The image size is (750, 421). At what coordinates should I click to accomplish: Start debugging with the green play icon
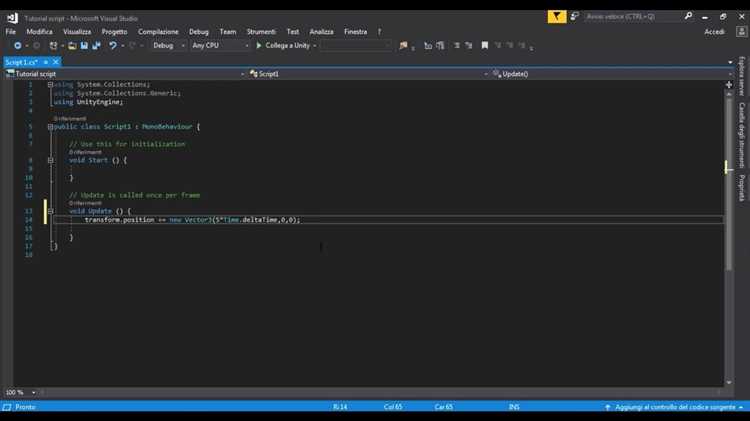(x=259, y=45)
